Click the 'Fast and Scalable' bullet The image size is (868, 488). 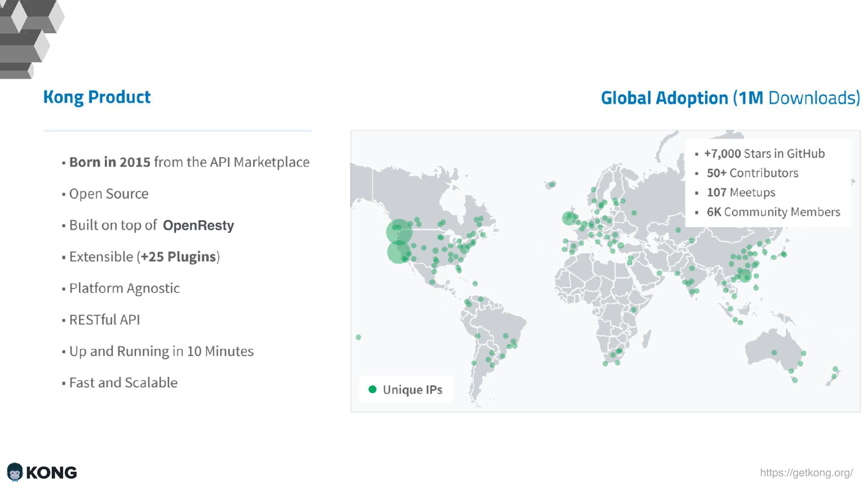[x=123, y=383]
